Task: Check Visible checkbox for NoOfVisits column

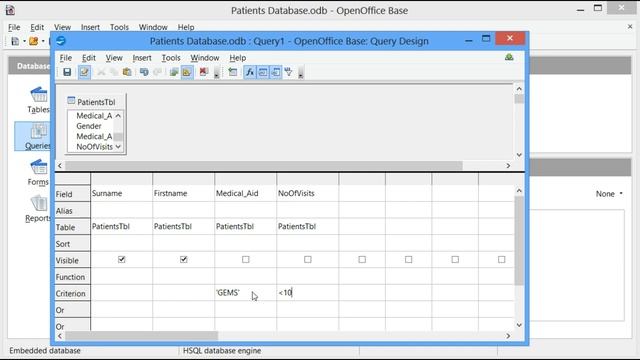Action: (308, 260)
